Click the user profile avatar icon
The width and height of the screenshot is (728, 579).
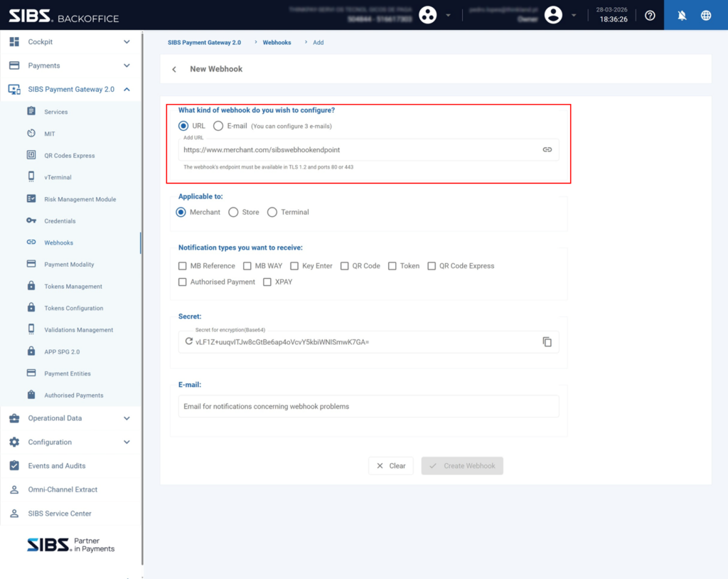tap(553, 15)
